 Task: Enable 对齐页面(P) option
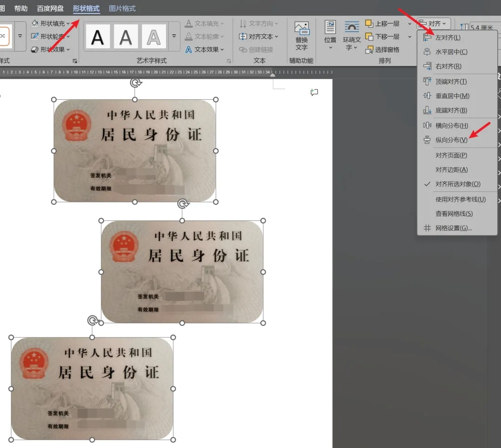457,156
